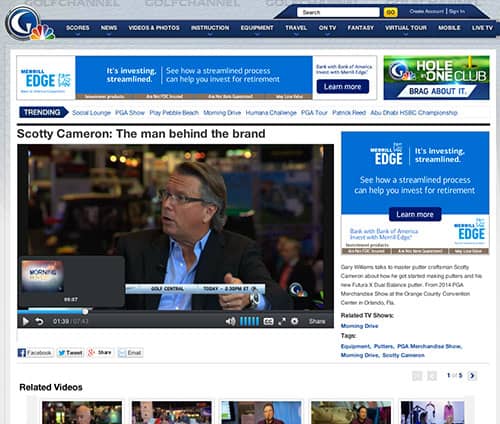Click into the Search field

[x=338, y=12]
